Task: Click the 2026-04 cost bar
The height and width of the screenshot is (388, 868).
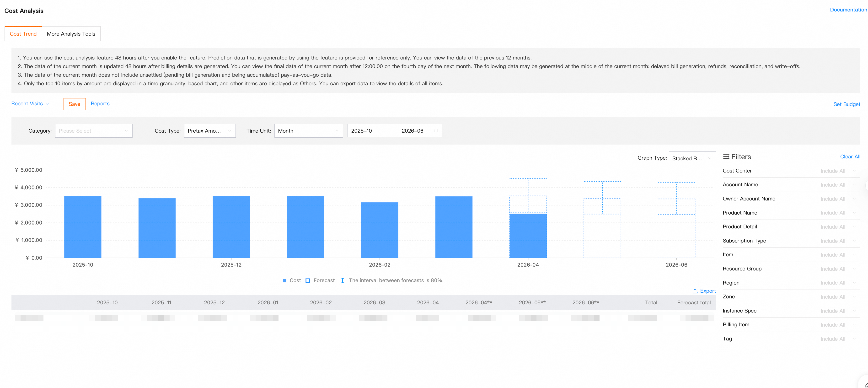Action: tap(528, 236)
